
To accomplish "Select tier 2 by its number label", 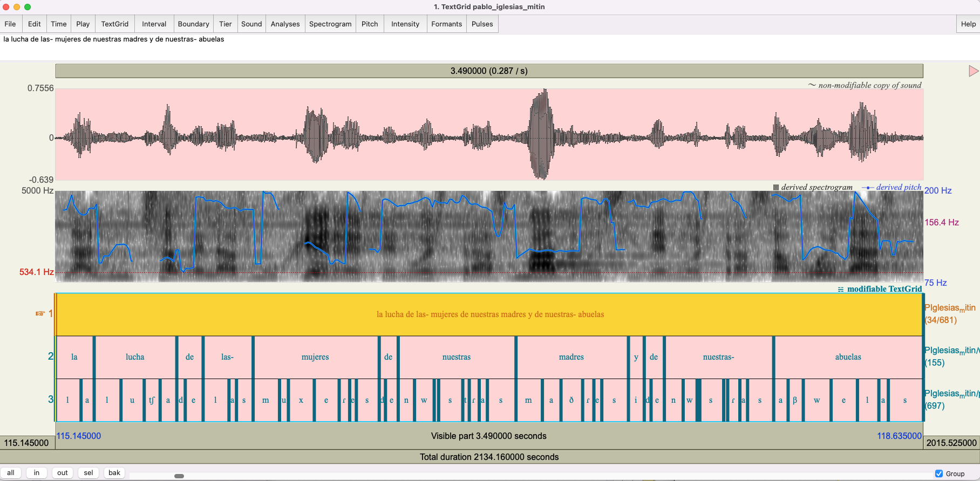I will point(50,356).
